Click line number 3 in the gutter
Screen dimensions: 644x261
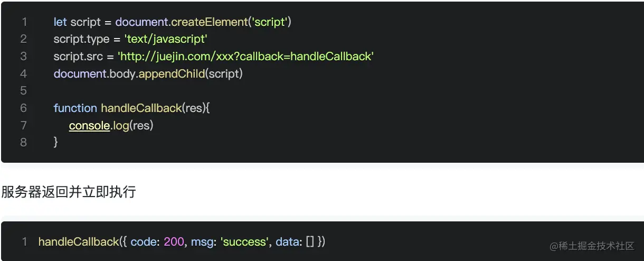click(x=24, y=57)
